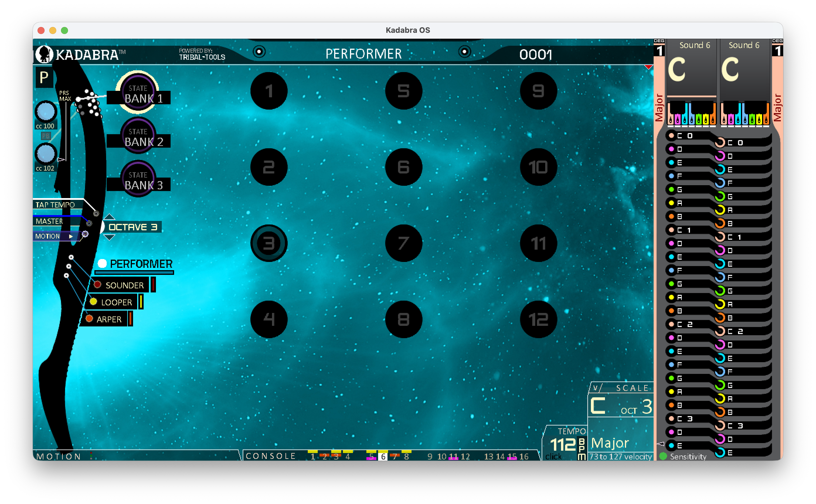Expand the SCALE panel with v/ marker
The width and height of the screenshot is (816, 504).
click(x=597, y=388)
